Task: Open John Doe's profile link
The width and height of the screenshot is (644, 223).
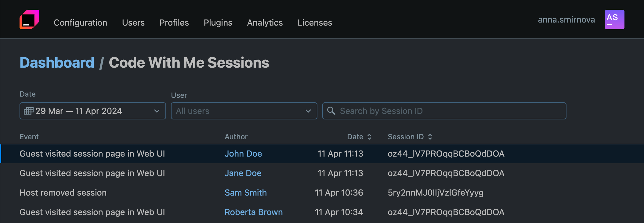Action: pyautogui.click(x=243, y=154)
